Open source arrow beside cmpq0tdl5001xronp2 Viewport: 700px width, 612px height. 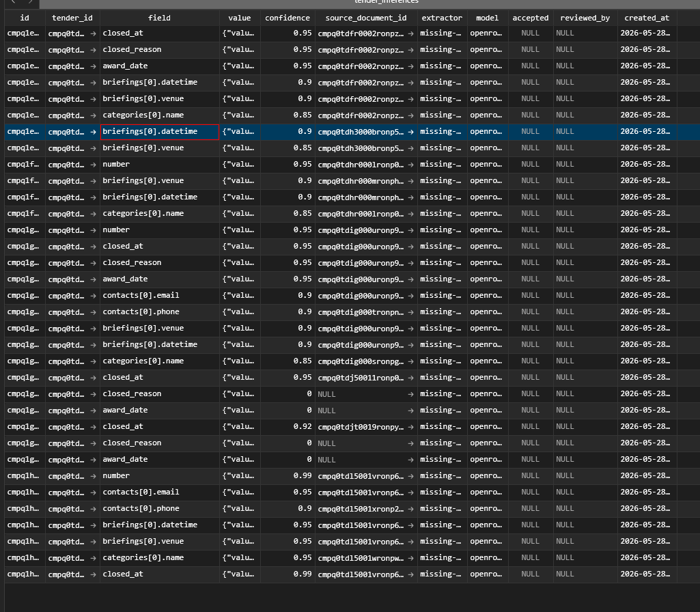[x=410, y=509]
